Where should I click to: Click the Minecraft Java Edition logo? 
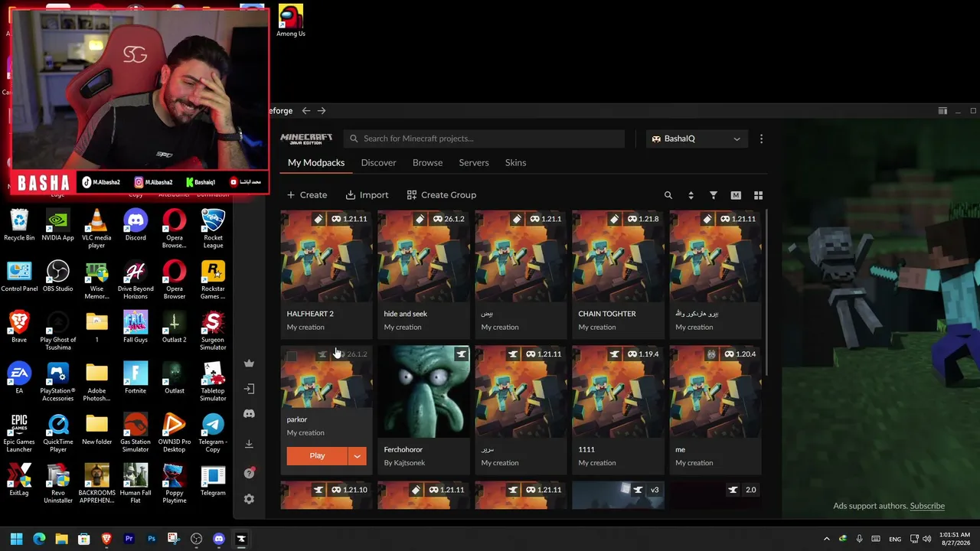(306, 139)
